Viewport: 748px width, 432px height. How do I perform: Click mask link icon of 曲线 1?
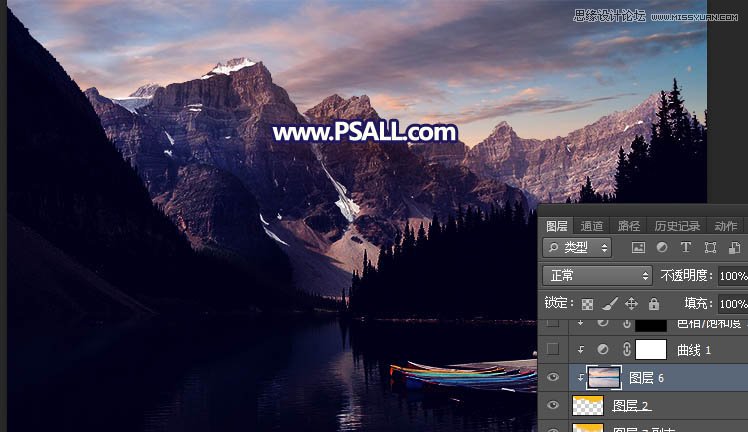point(627,350)
